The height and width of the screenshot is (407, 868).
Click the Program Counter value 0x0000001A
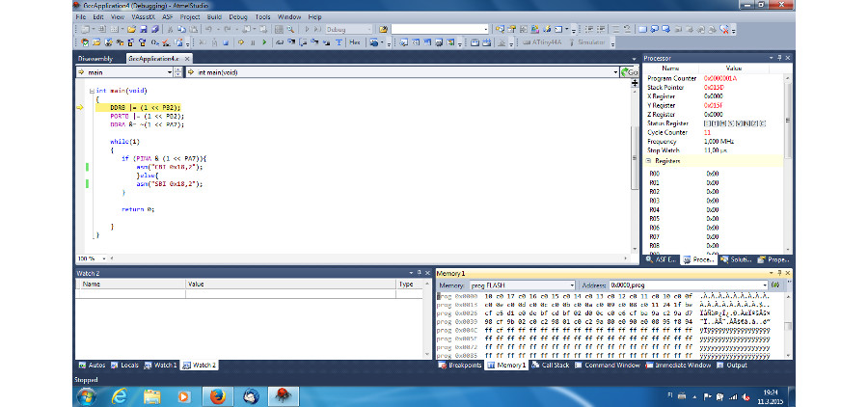point(720,79)
